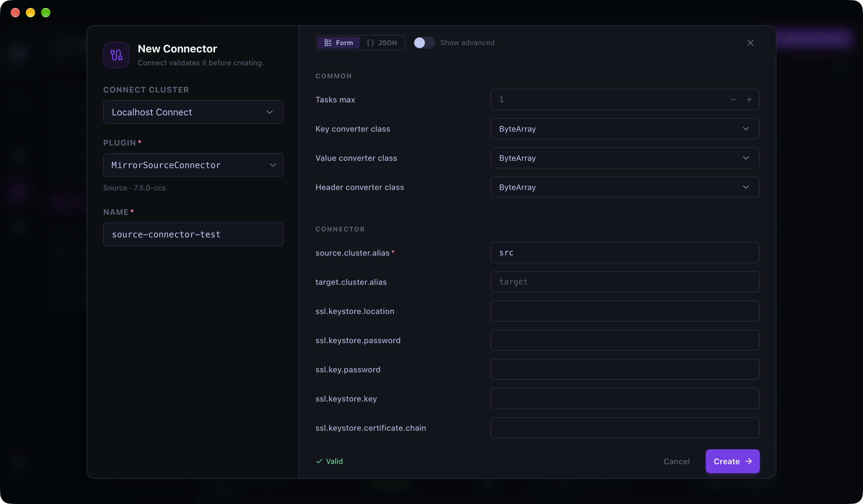Image resolution: width=863 pixels, height=504 pixels.
Task: Edit the source.cluster.alias field
Action: coord(625,253)
